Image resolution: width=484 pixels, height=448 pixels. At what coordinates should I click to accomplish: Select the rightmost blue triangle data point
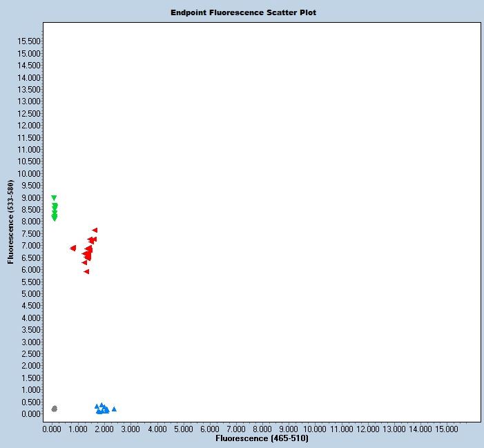coord(114,409)
